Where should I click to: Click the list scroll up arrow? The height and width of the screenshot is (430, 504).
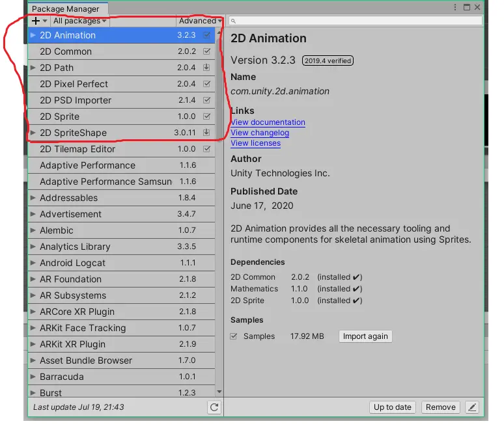219,33
